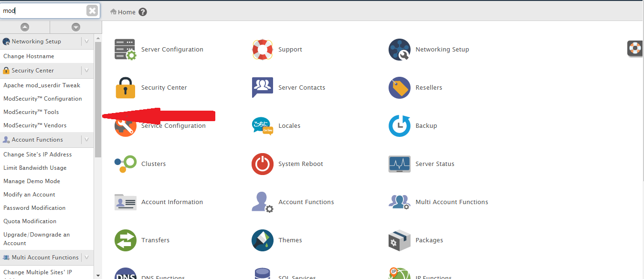The width and height of the screenshot is (644, 279).
Task: Select ModSecurity™ Configuration in sidebar
Action: [x=42, y=99]
